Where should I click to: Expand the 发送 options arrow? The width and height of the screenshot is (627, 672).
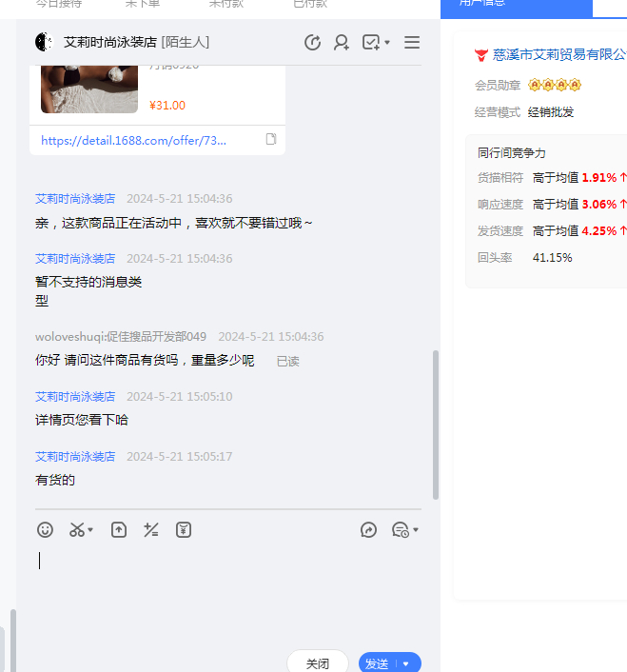tap(405, 663)
